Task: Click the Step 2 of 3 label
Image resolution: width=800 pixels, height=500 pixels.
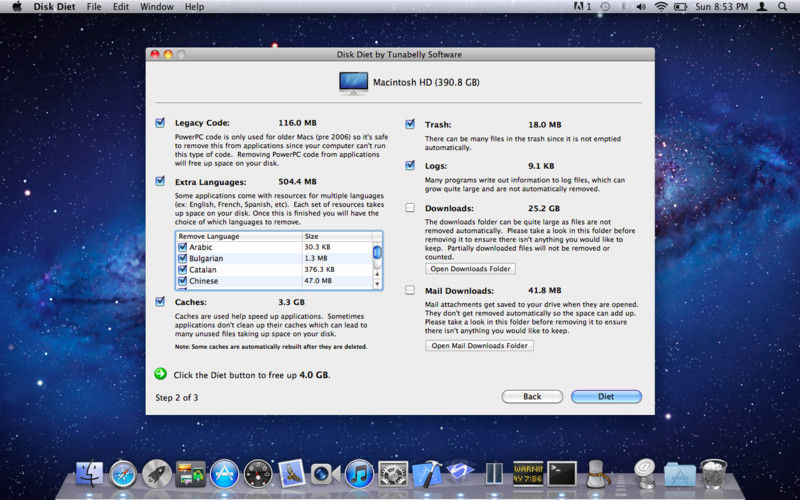Action: (x=177, y=397)
